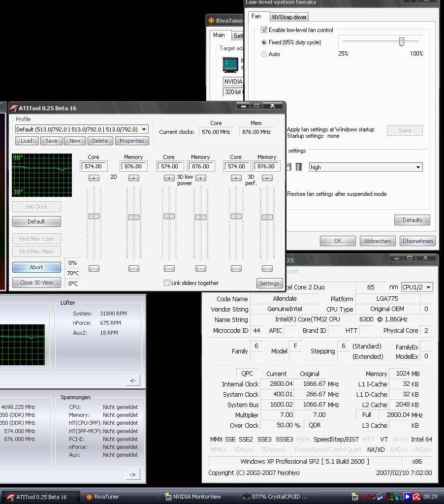
Task: Increase 2D Memory clock with plus button
Action: point(134,178)
